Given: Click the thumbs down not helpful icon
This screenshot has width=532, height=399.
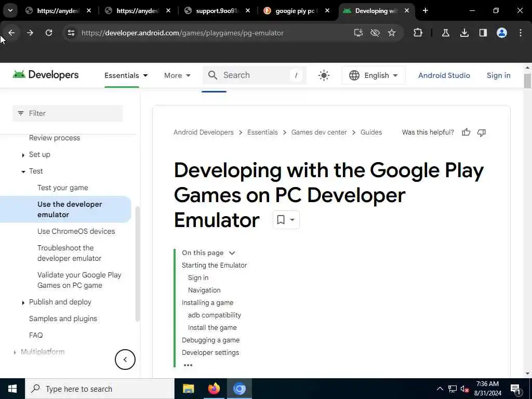Looking at the screenshot, I should click(x=482, y=132).
